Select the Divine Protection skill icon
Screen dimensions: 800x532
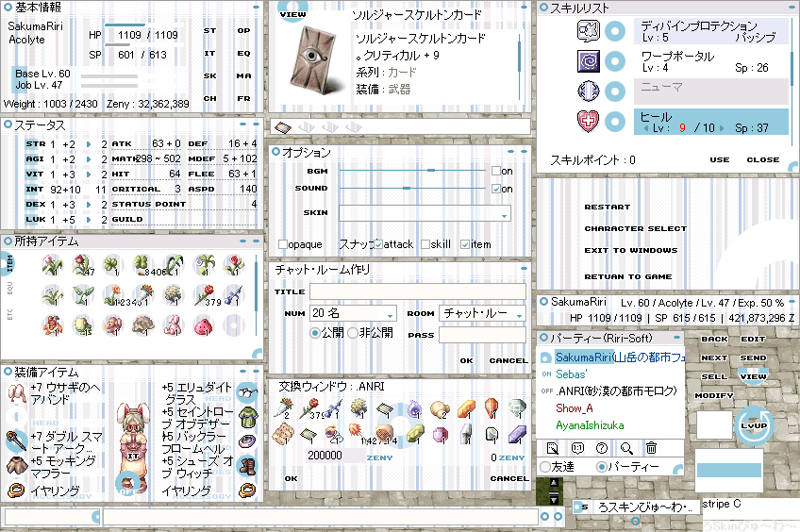[589, 30]
